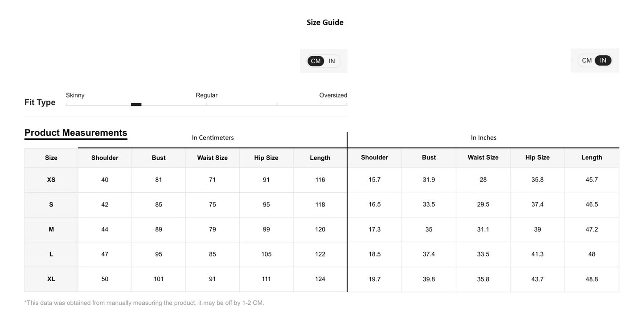Click the manual measurement disclaimer note

(144, 303)
